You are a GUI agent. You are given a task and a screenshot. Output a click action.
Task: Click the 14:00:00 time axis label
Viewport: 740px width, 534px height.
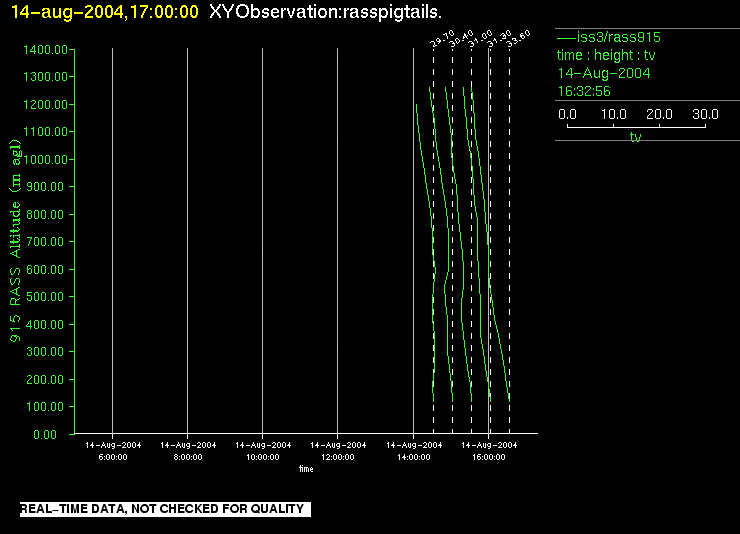click(x=414, y=457)
